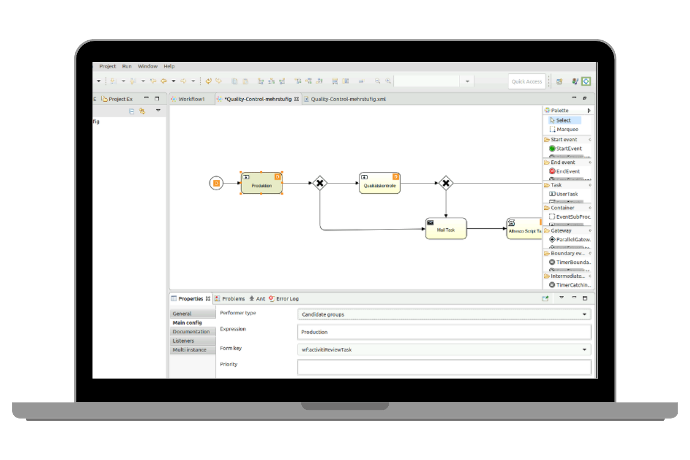Select the StartEvent palette tool
The width and height of the screenshot is (690, 460).
click(x=568, y=148)
